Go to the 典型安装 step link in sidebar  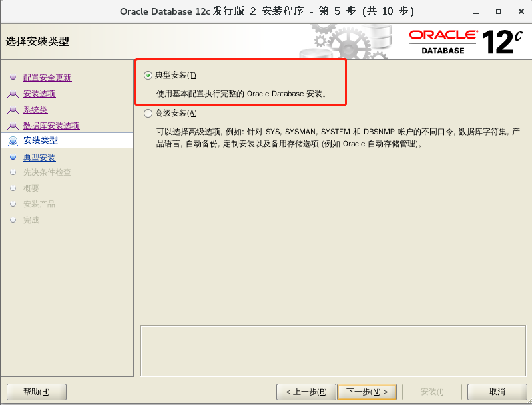pyautogui.click(x=39, y=157)
